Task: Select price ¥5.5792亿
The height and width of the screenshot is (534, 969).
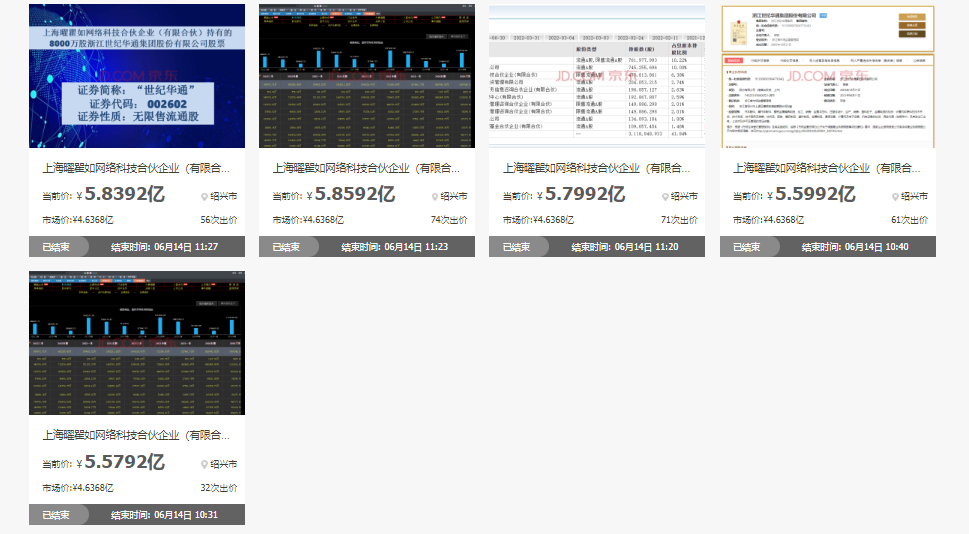Action: coord(121,462)
